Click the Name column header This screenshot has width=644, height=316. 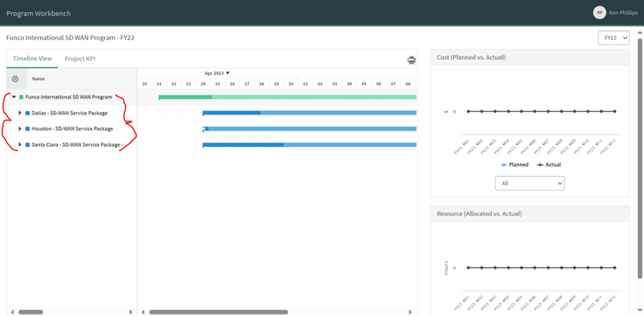[x=38, y=79]
